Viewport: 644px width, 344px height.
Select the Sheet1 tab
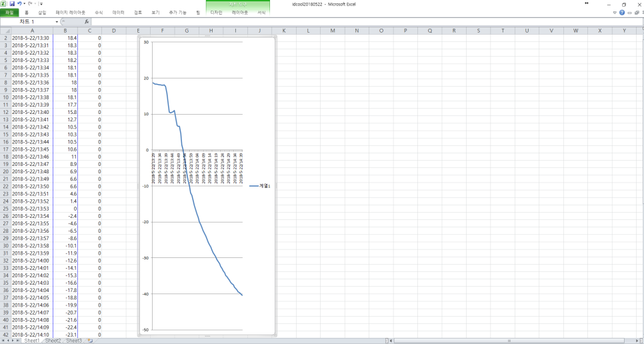31,341
